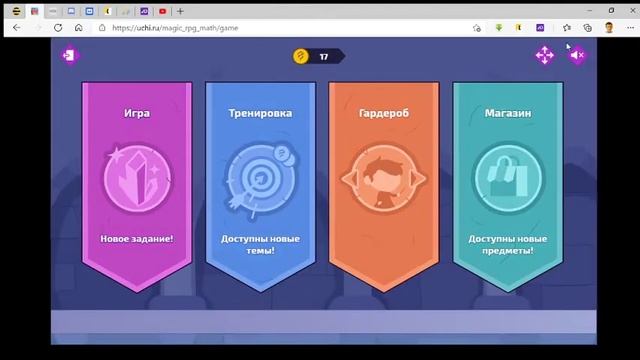Open the yellow t extension icon
The height and width of the screenshot is (360, 640).
coord(518,28)
